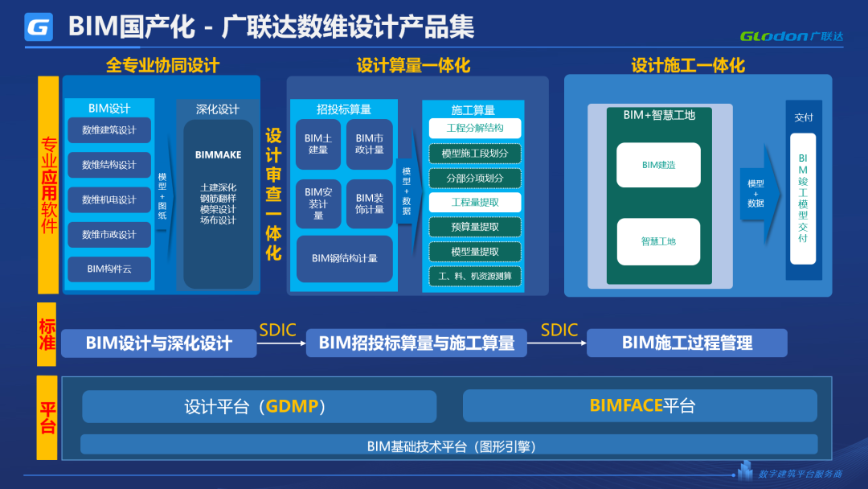Viewport: 868px width, 489px height.
Task: Select 工程分解结构 item
Action: [475, 129]
